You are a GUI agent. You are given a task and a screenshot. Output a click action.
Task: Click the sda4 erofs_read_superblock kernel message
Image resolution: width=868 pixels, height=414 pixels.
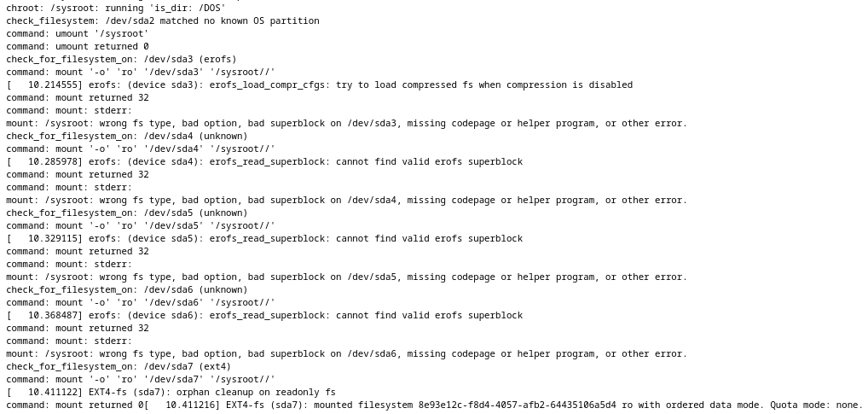pyautogui.click(x=264, y=161)
